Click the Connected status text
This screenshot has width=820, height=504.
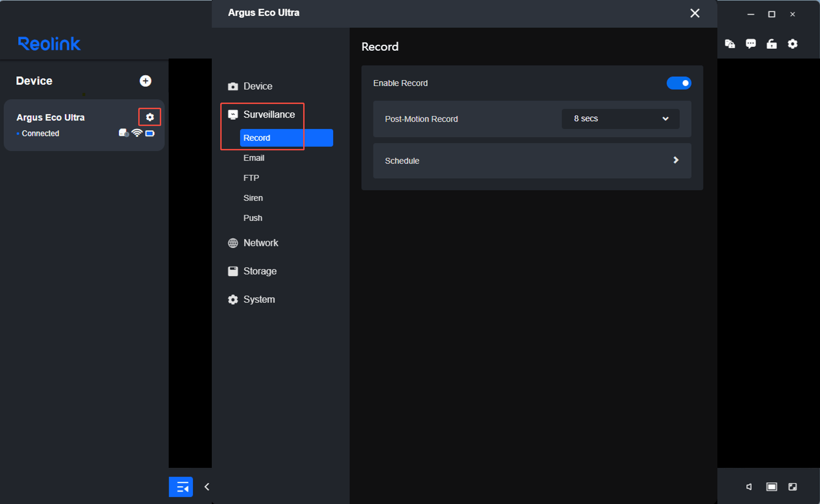click(40, 133)
